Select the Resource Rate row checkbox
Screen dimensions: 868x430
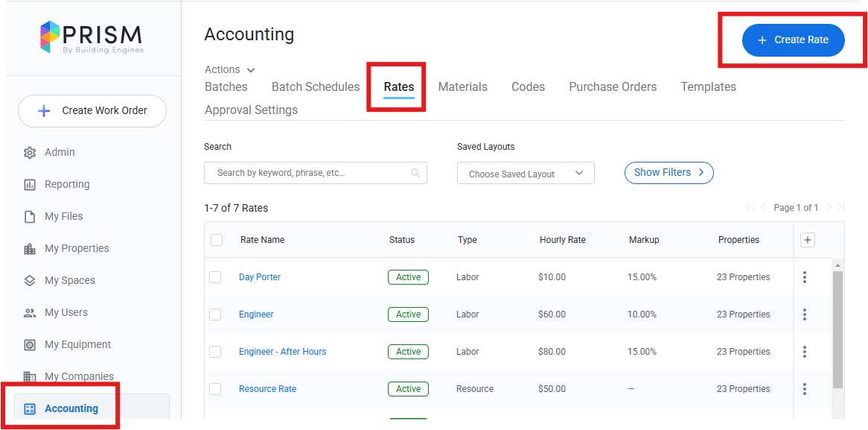pyautogui.click(x=215, y=389)
